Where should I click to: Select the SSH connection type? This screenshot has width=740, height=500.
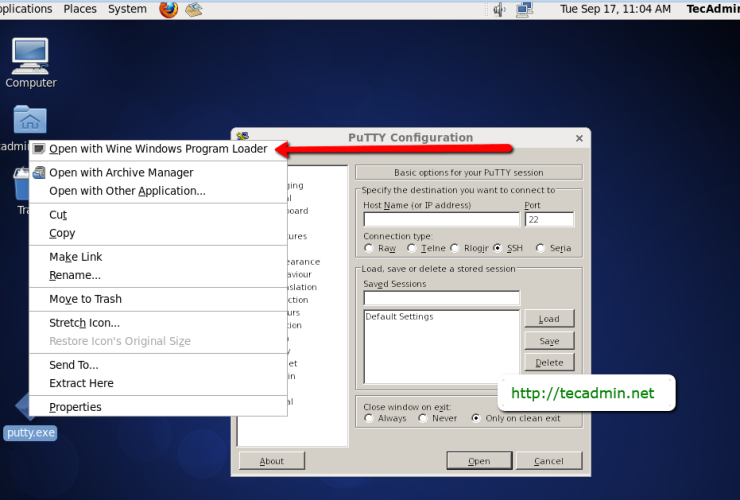498,248
